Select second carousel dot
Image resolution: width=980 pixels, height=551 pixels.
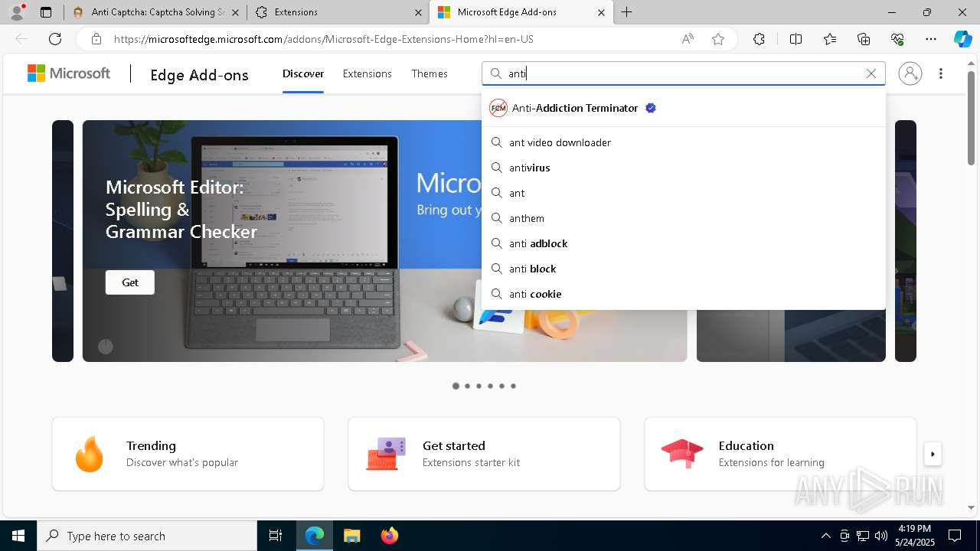467,386
